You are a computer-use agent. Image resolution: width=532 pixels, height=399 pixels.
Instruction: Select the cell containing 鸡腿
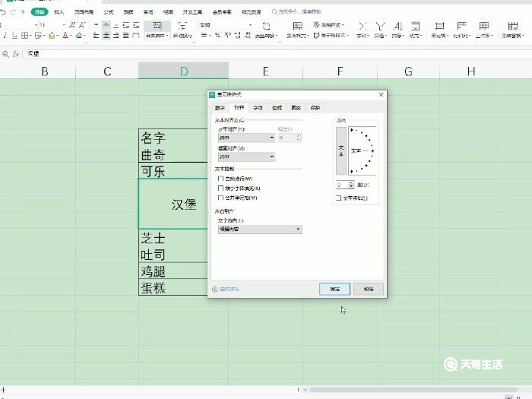click(x=172, y=271)
